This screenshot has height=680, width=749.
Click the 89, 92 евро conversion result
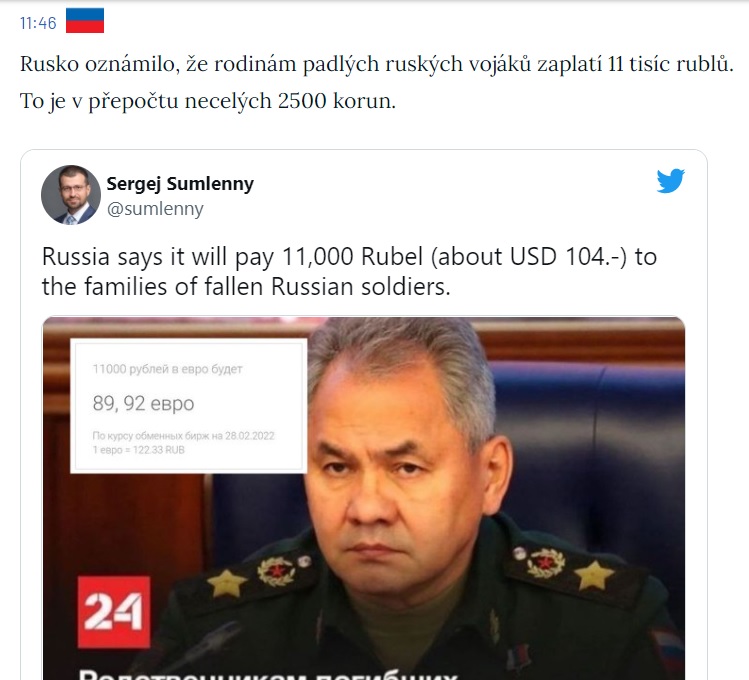143,404
